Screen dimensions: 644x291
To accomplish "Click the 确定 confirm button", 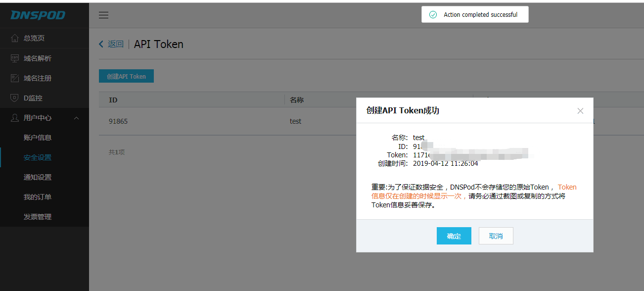I will click(454, 236).
